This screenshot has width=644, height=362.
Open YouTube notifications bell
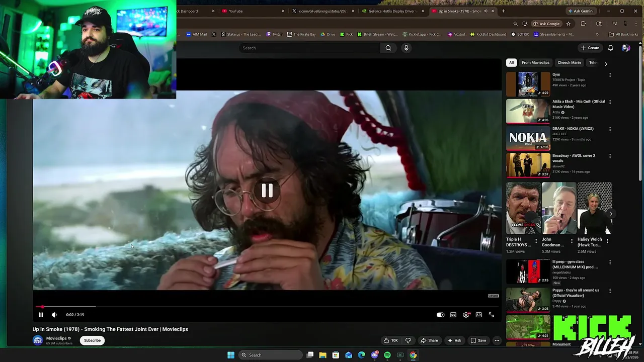(x=610, y=48)
